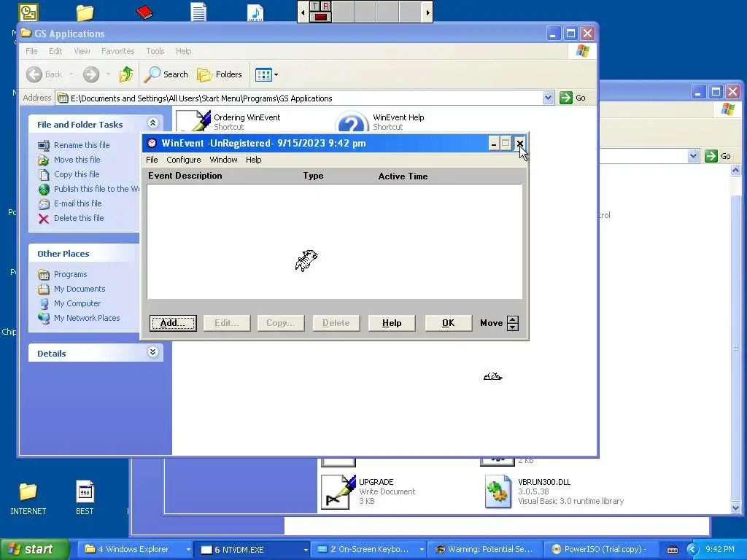The image size is (747, 560).
Task: Select the WinEvent Help shortcut
Action: [x=380, y=122]
